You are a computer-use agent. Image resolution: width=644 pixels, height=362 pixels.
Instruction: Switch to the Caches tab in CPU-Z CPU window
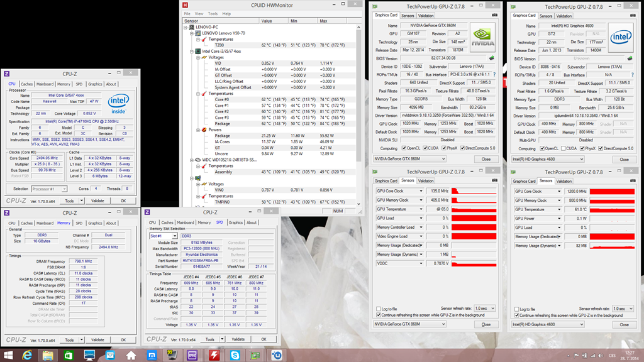pyautogui.click(x=26, y=84)
